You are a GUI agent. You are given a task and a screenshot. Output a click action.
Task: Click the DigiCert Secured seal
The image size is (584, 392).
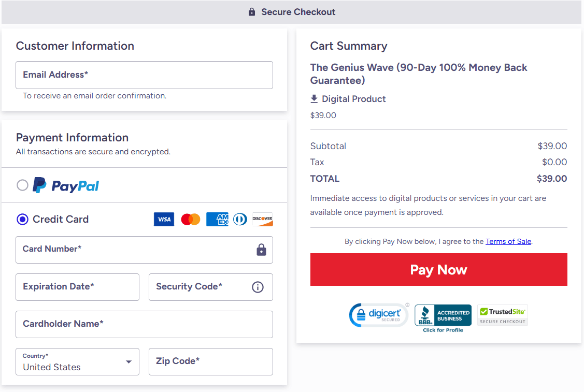(379, 314)
